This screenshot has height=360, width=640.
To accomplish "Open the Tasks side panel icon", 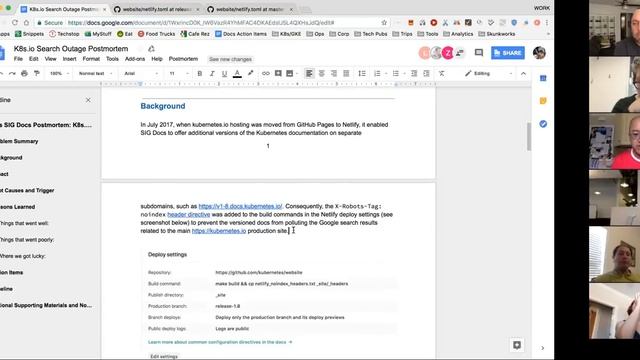I will pyautogui.click(x=543, y=124).
